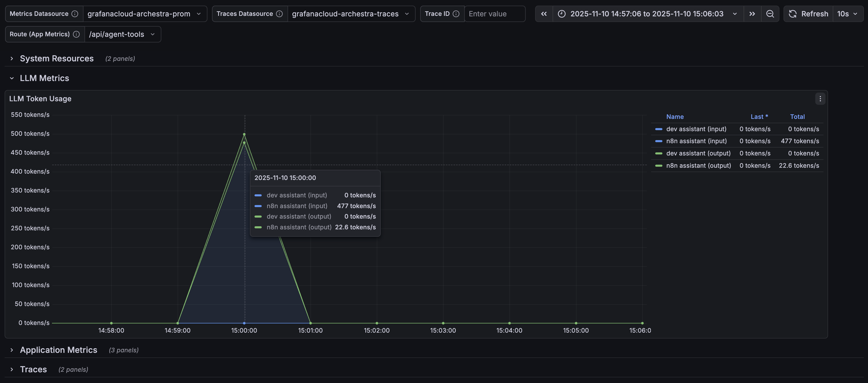This screenshot has width=868, height=383.
Task: Zoom out the time range with magnifier icon
Action: [x=770, y=14]
